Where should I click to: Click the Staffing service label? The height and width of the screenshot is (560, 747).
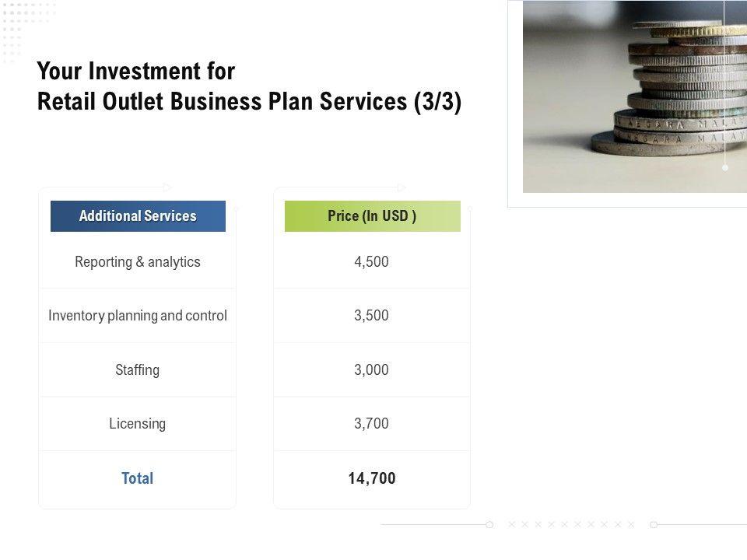(138, 370)
